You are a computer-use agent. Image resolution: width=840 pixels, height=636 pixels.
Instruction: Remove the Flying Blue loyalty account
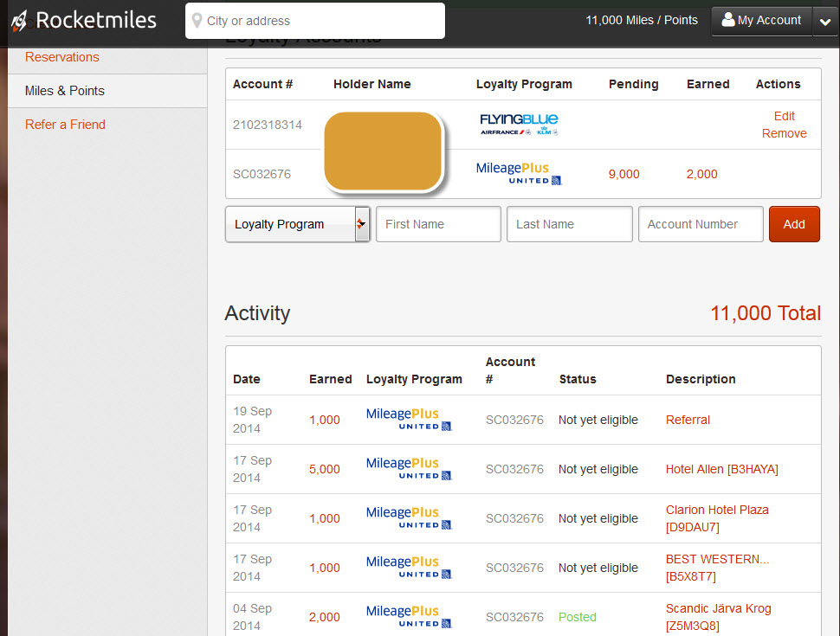pyautogui.click(x=784, y=133)
